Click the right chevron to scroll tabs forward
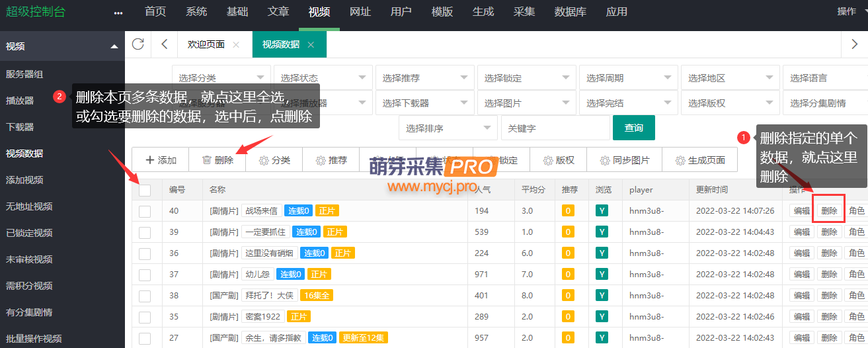This screenshot has width=868, height=348. (x=854, y=44)
